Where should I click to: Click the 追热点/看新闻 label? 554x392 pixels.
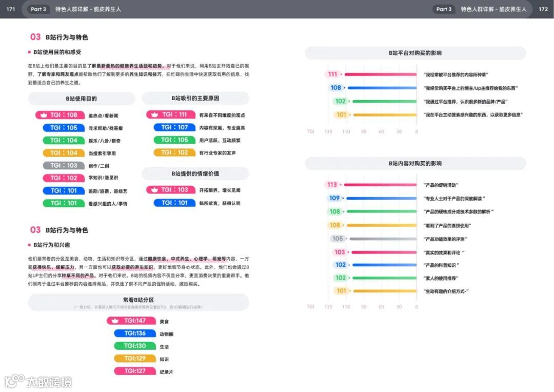[x=103, y=115]
